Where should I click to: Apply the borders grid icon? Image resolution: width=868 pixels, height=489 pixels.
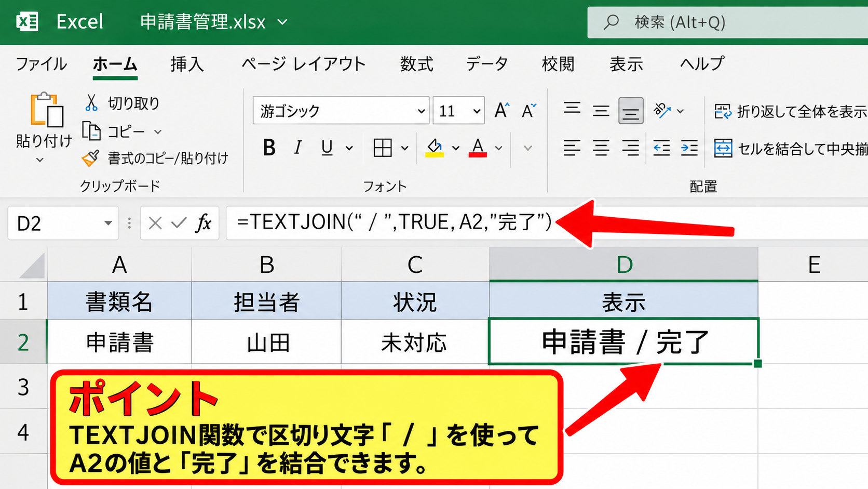tap(383, 148)
